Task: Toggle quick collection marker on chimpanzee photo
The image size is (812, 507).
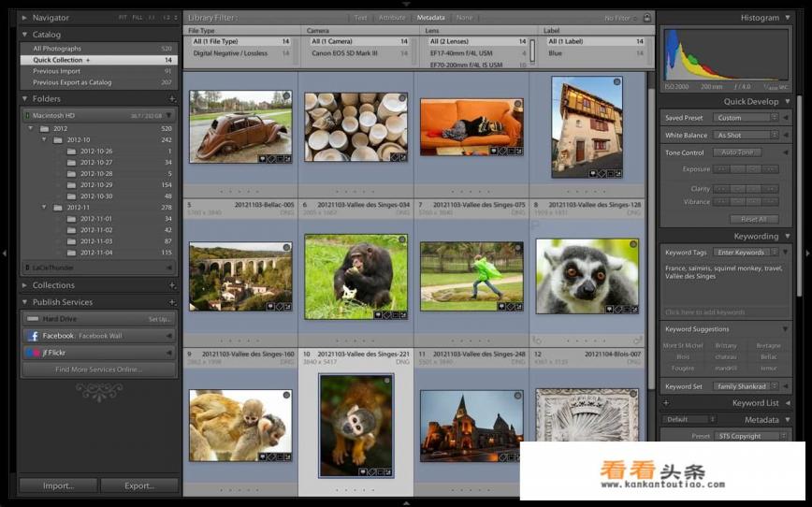Action: pos(402,240)
